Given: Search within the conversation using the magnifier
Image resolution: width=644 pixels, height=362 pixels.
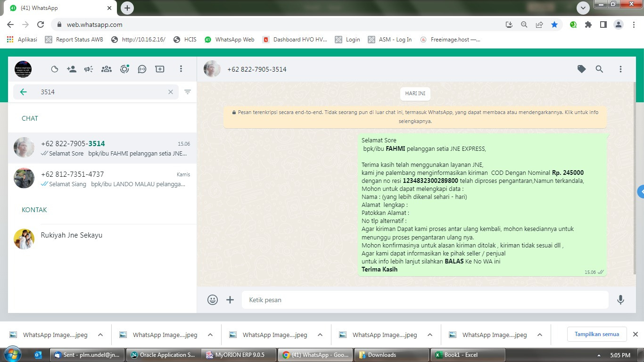Looking at the screenshot, I should pyautogui.click(x=599, y=69).
